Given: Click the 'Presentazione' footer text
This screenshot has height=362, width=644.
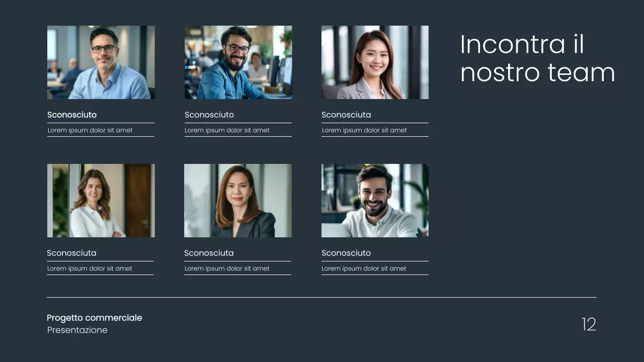Looking at the screenshot, I should pos(77,330).
